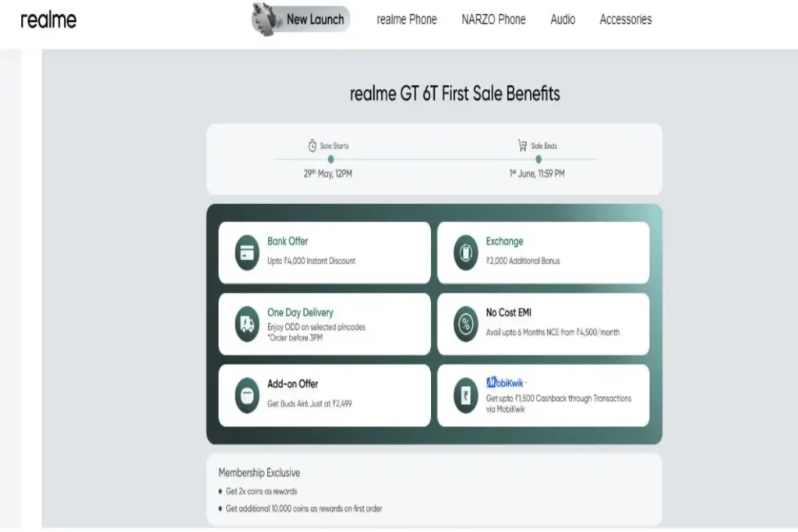Click '*Order before 3PM' note

(295, 338)
